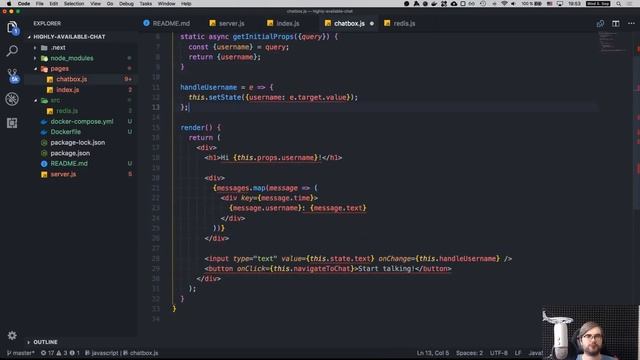Collapse the src folder
The height and width of the screenshot is (360, 640).
(35, 100)
